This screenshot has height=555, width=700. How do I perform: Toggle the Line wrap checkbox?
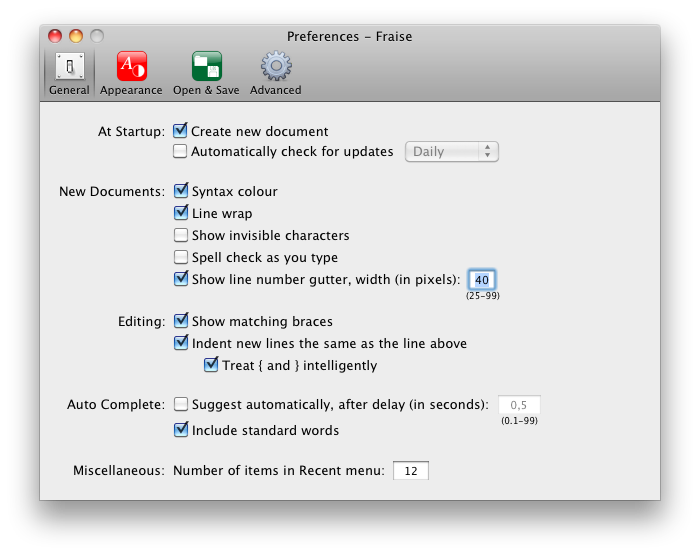[x=181, y=213]
